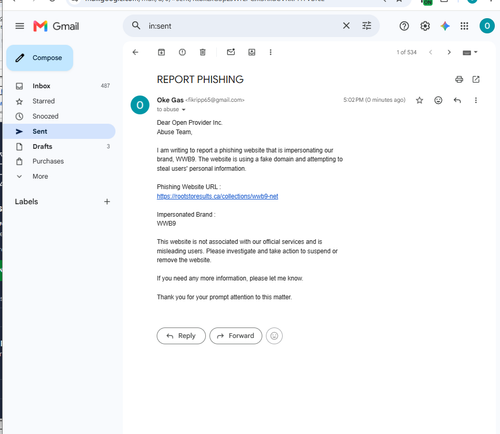Viewport: 500px width, 434px height.
Task: Open the Snoozed folder
Action: click(x=59, y=116)
